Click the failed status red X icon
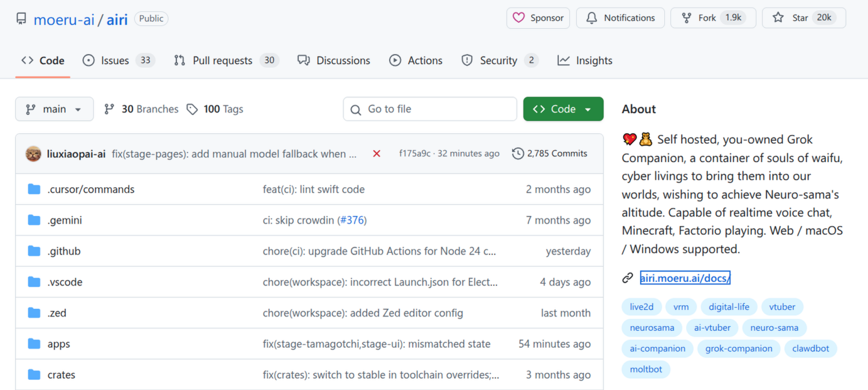The height and width of the screenshot is (390, 868). click(x=377, y=154)
